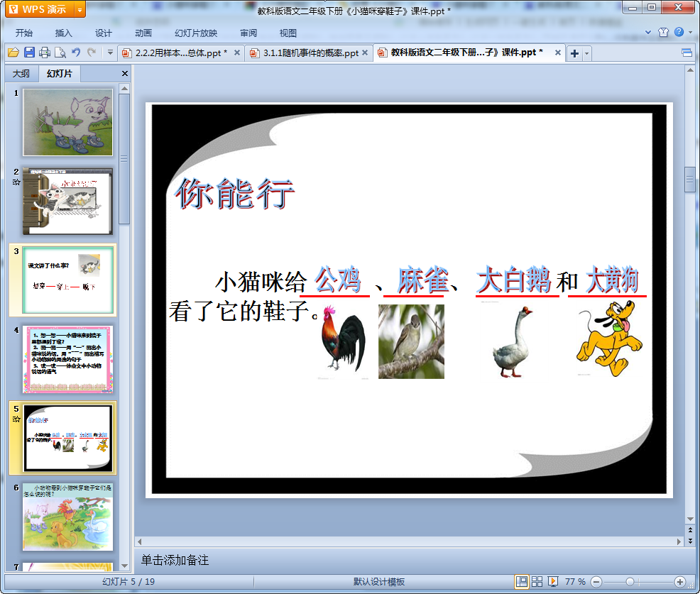This screenshot has height=594, width=700.
Task: Select slide 1 thumbnail with cat drawing
Action: 68,122
